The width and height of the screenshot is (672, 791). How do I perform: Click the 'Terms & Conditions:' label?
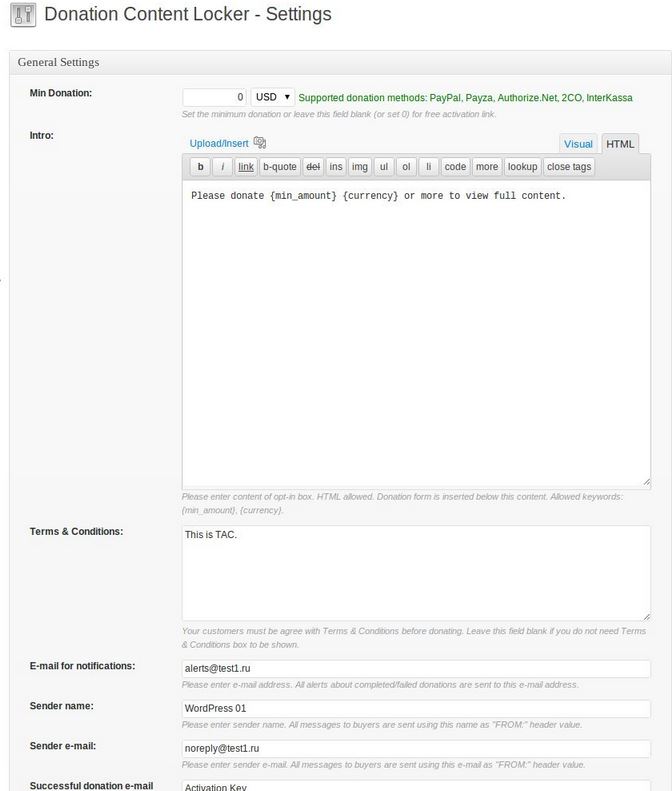tap(76, 531)
